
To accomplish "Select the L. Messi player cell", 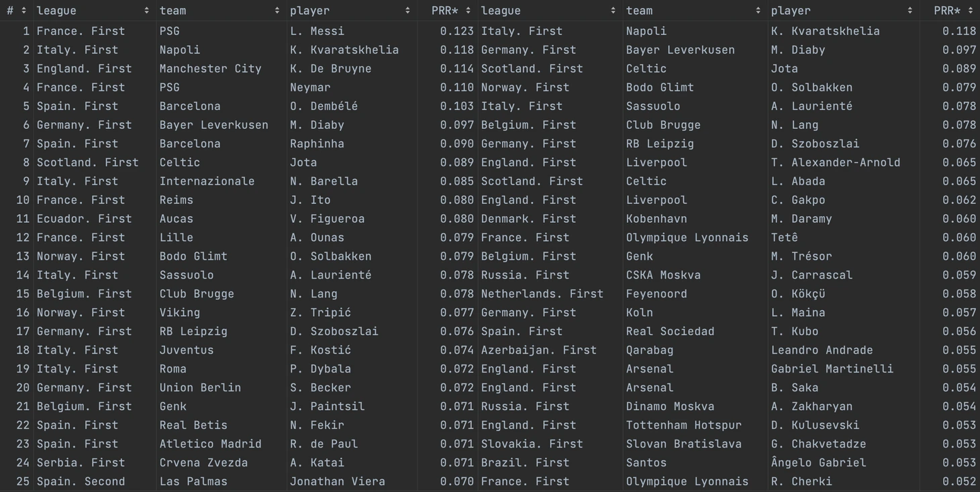I will (x=317, y=31).
